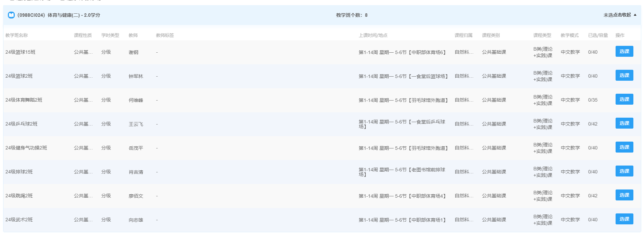Select course button for 24级篮球15班

point(624,52)
